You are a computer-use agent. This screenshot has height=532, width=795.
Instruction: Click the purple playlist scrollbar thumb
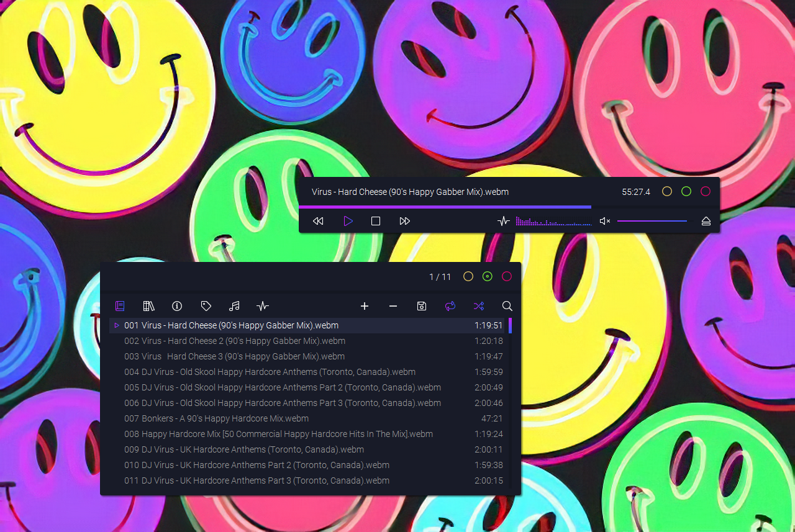[x=510, y=325]
